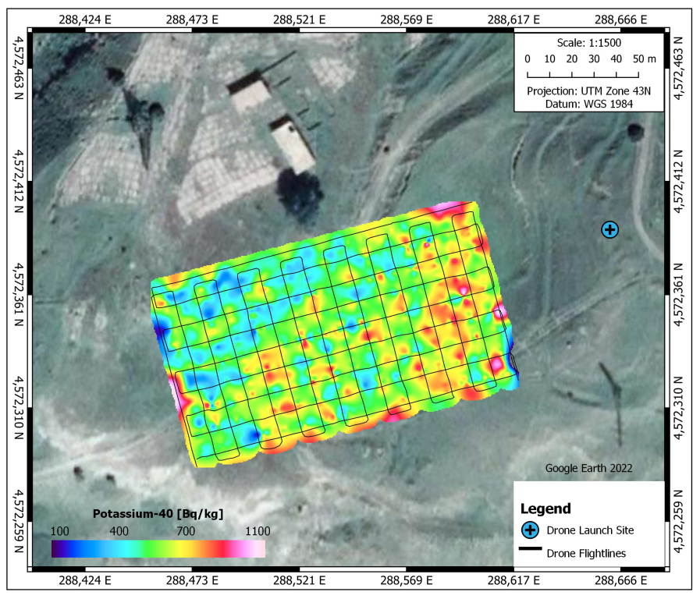This screenshot has height=599, width=700.
Task: Click the Google Earth 2022 attribution text
Action: [591, 468]
